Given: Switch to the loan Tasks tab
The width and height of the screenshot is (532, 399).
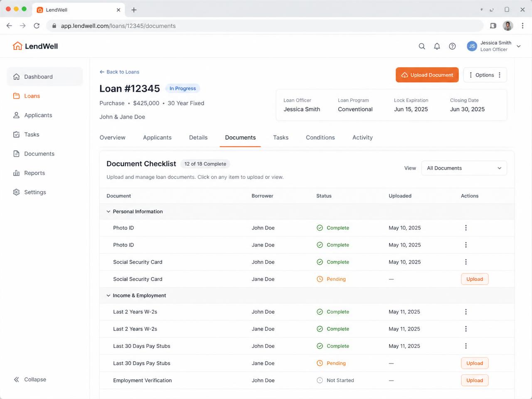Looking at the screenshot, I should (281, 138).
